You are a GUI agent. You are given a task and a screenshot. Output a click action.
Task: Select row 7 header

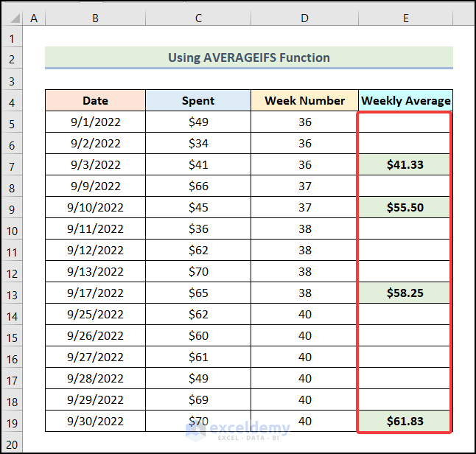click(12, 164)
